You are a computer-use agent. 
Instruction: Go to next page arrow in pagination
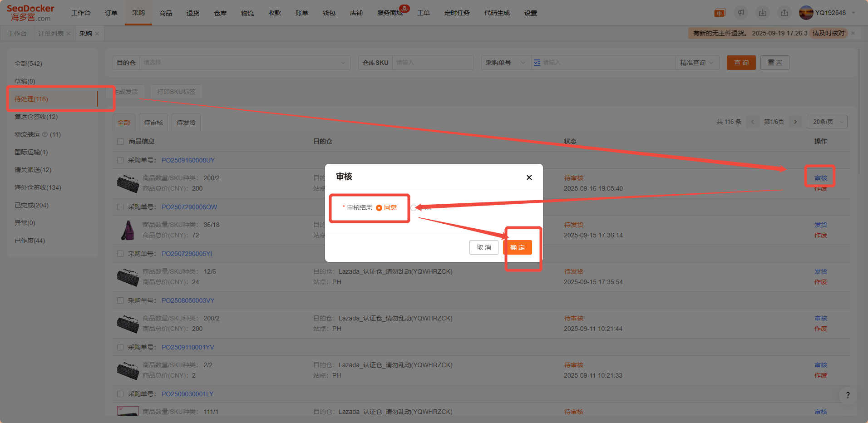[x=795, y=122]
